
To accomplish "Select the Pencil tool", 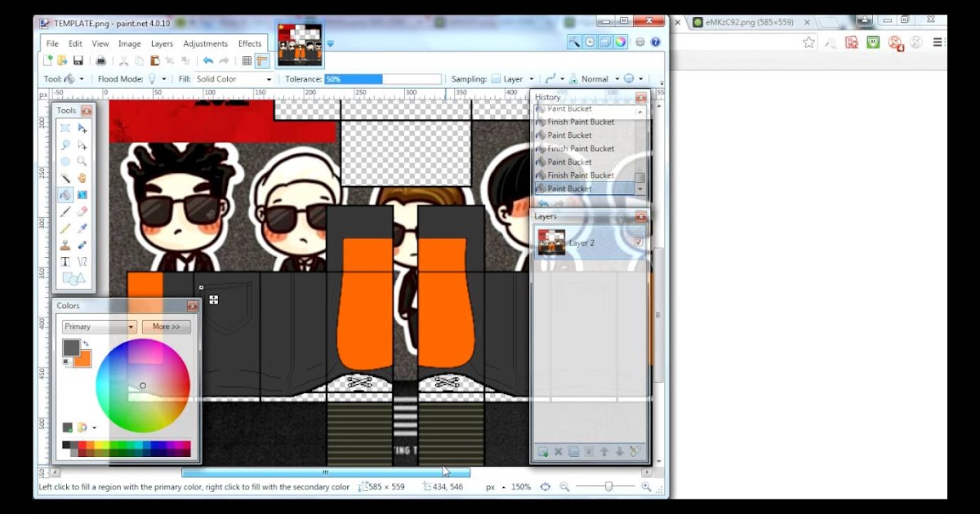I will [65, 228].
